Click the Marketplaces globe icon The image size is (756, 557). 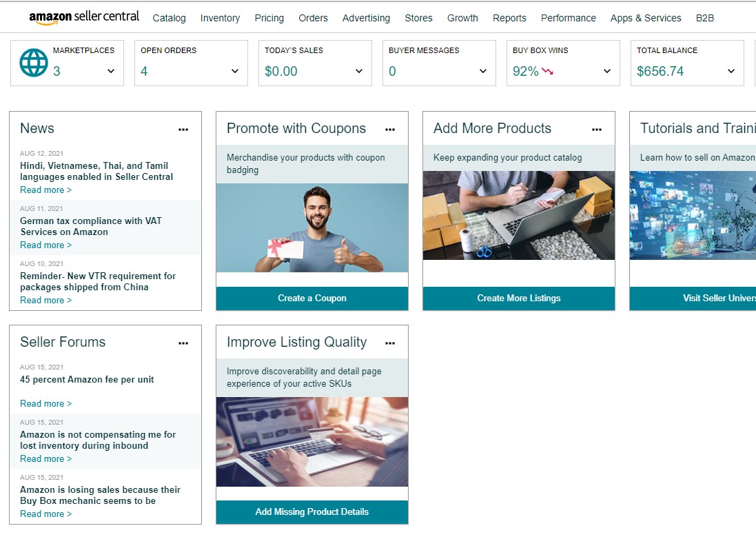point(34,63)
